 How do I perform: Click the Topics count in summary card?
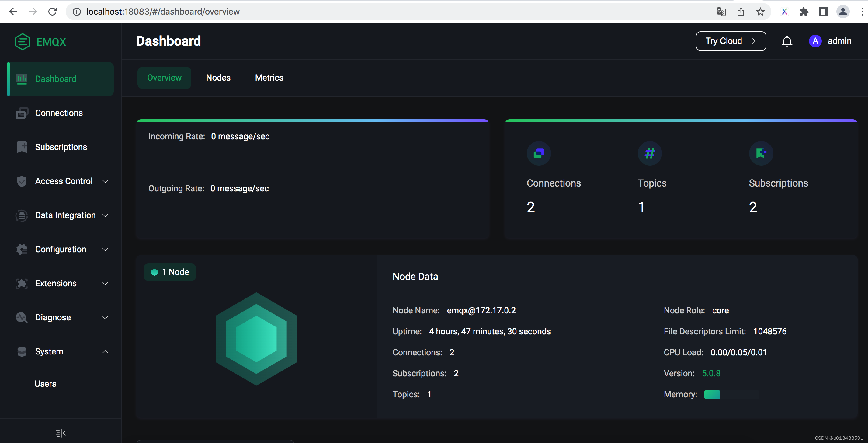[x=641, y=207]
